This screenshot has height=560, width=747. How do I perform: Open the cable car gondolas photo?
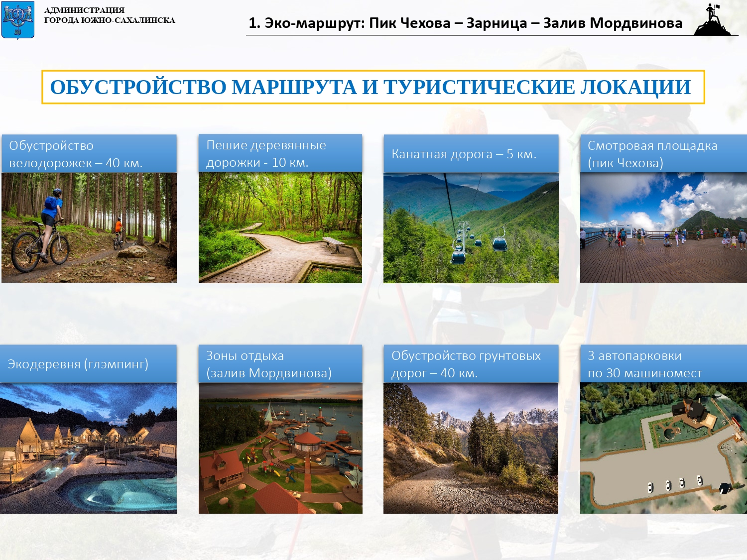click(x=471, y=228)
